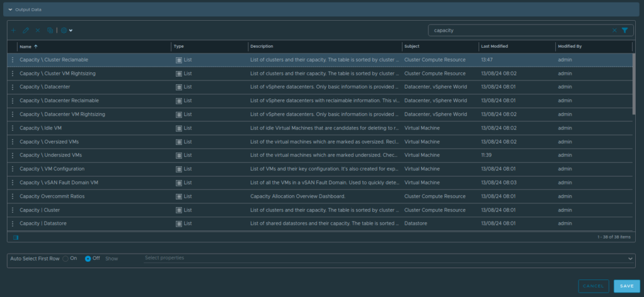The width and height of the screenshot is (644, 297).
Task: Click List type icon for Capacity \ Idle VM
Action: (x=179, y=128)
